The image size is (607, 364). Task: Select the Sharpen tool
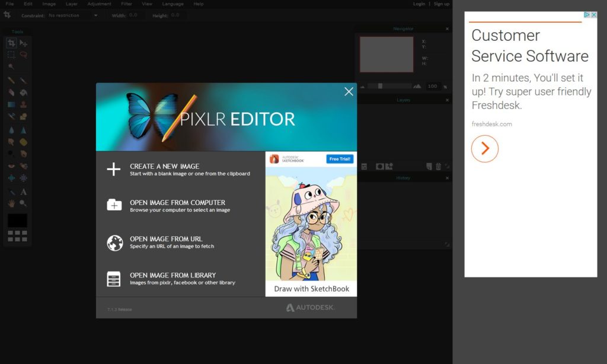23,130
